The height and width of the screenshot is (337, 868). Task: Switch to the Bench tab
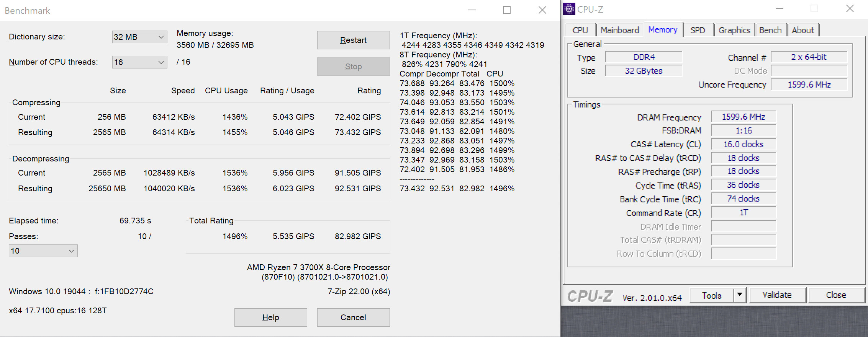tap(770, 30)
